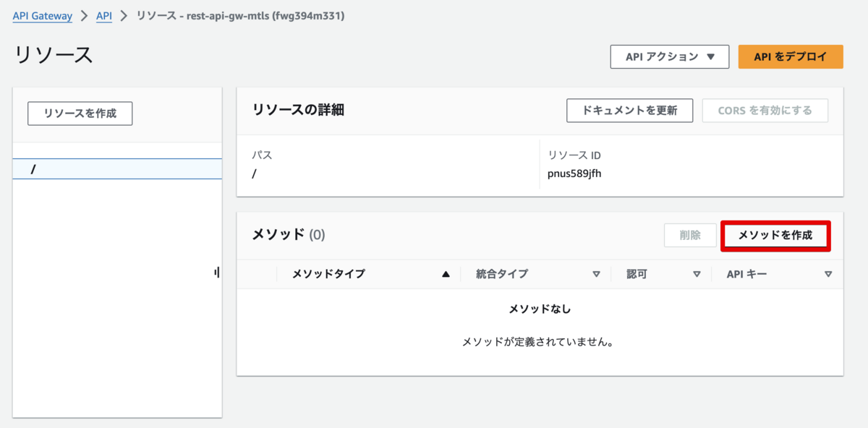Select the root / resource in tree
This screenshot has width=868, height=428.
click(33, 169)
